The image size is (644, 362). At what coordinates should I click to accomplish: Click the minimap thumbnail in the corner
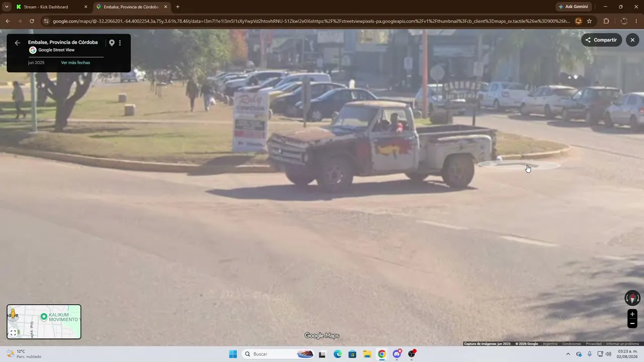point(44,322)
